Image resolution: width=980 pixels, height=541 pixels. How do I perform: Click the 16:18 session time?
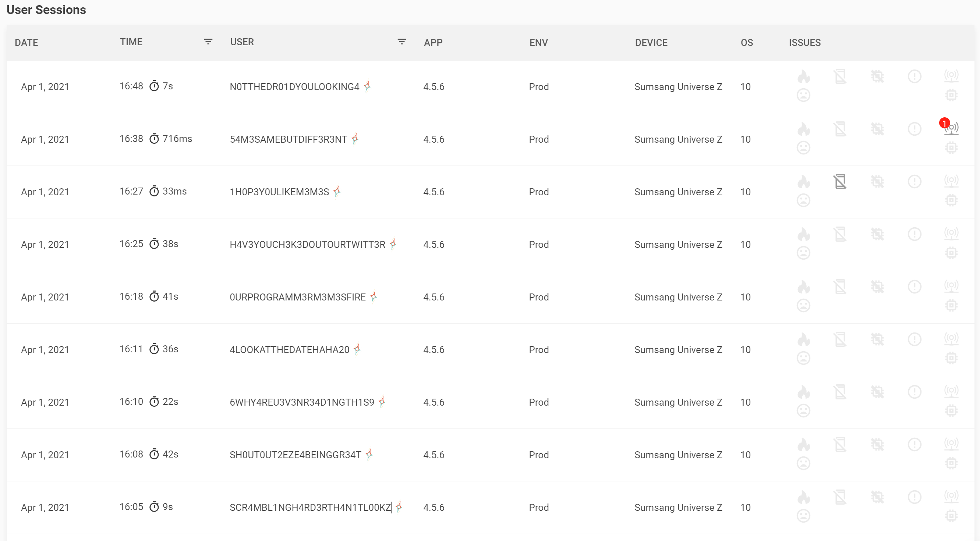(x=131, y=296)
